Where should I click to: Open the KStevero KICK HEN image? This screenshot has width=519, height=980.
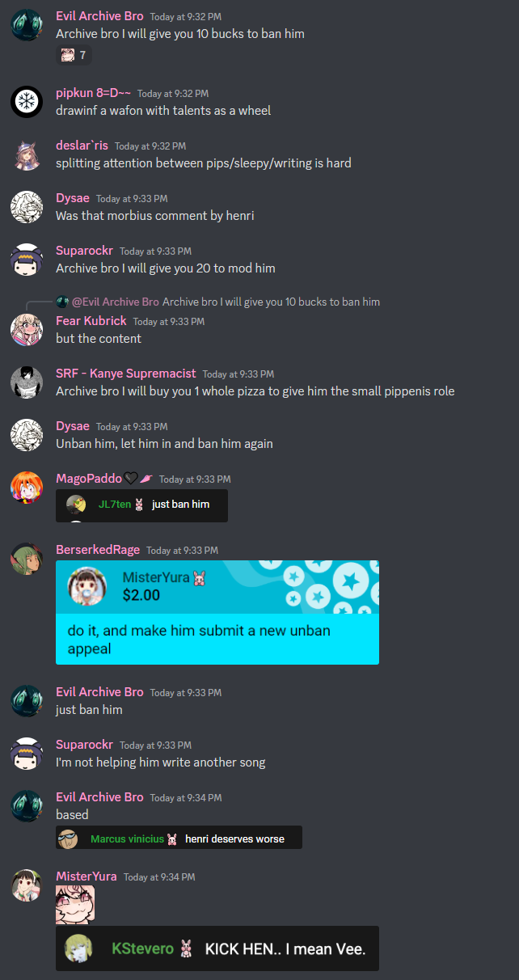pos(217,948)
